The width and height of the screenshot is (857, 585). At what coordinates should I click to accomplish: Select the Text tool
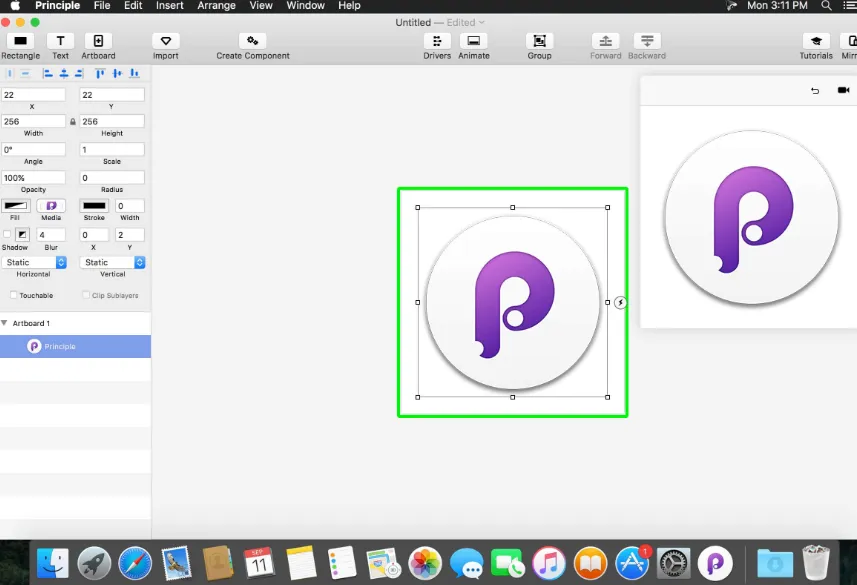click(x=60, y=41)
